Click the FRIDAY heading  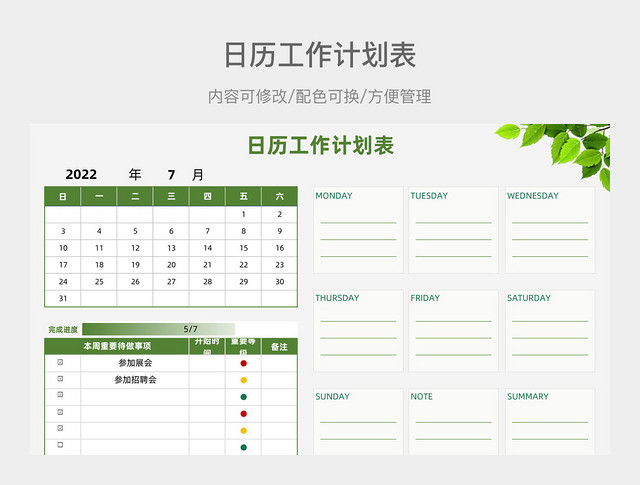(x=425, y=298)
